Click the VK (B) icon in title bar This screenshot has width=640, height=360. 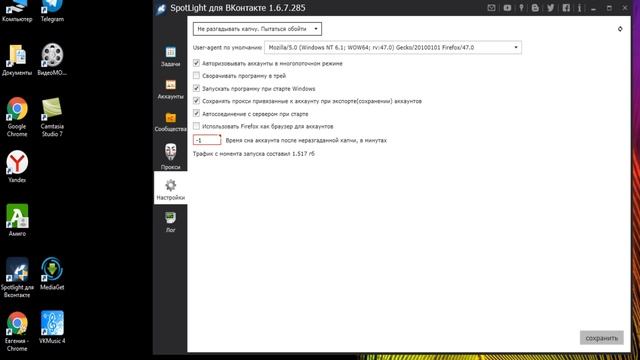coord(535,8)
